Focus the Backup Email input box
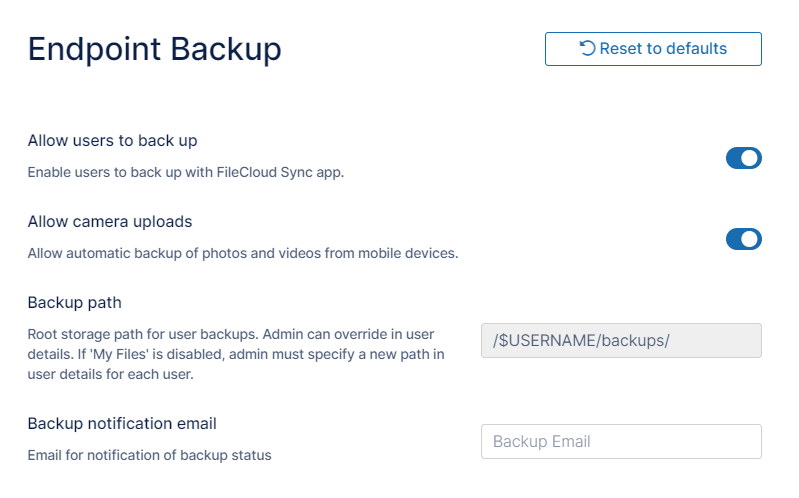Image resolution: width=799 pixels, height=498 pixels. click(621, 441)
